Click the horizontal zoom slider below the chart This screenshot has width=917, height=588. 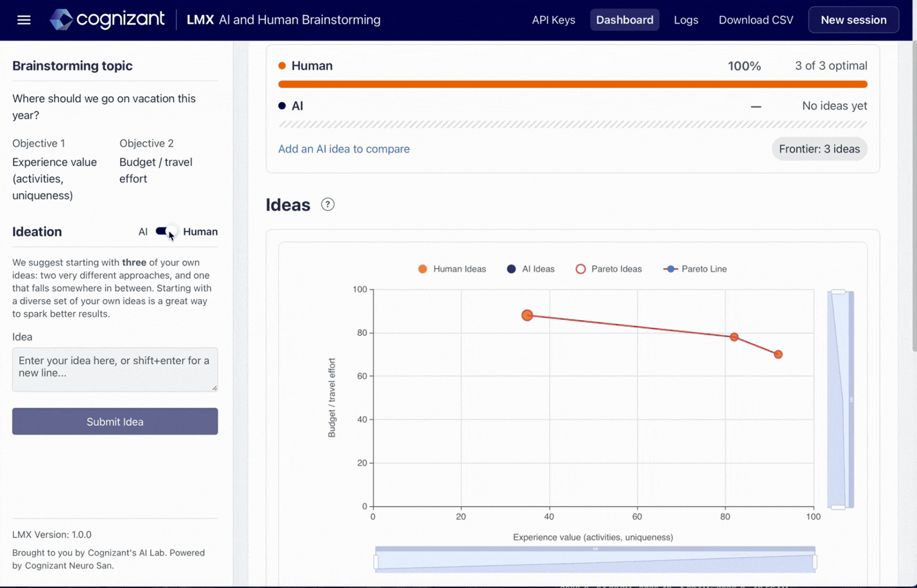click(595, 560)
